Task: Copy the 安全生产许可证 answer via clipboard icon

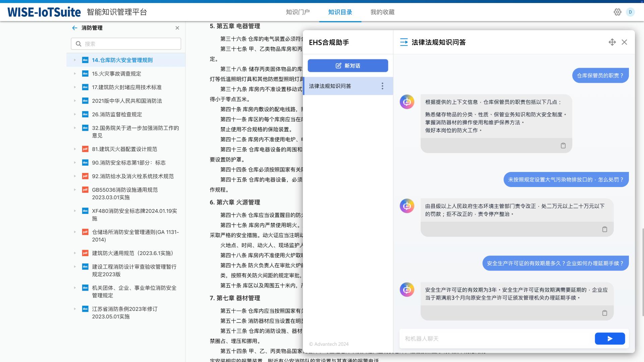Action: tap(605, 313)
